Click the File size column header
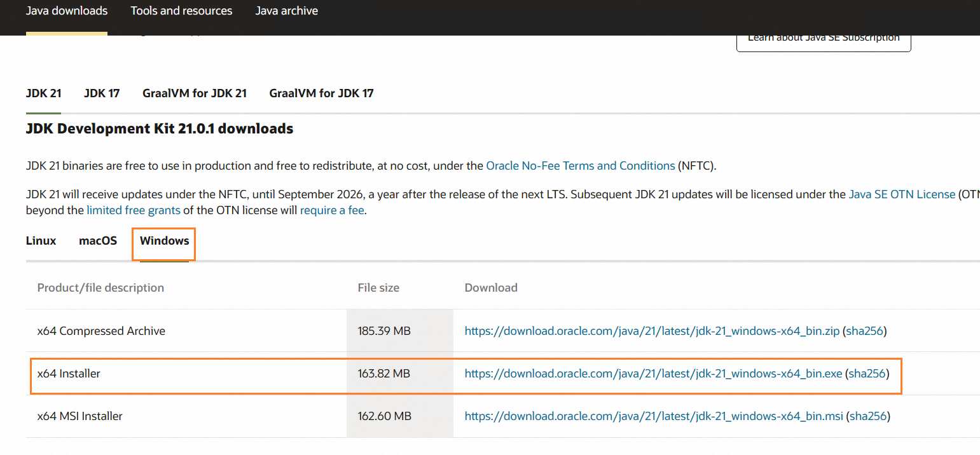The image size is (980, 455). pos(378,288)
